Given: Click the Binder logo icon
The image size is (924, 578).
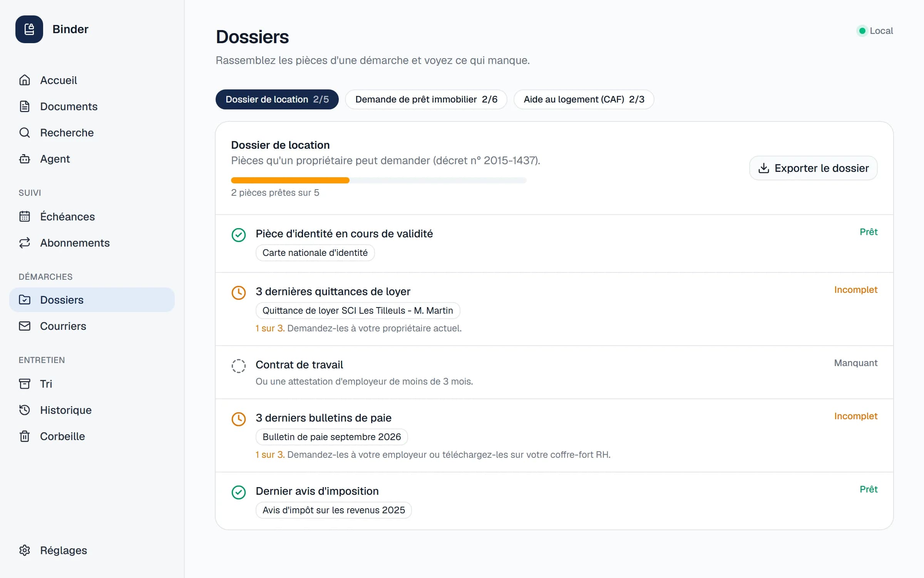Looking at the screenshot, I should tap(29, 29).
